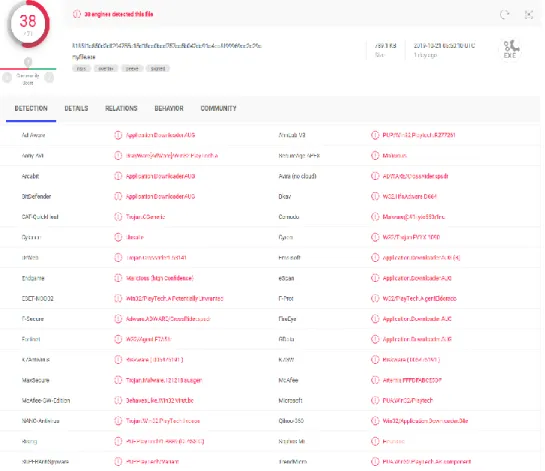Image resolution: width=545 pixels, height=471 pixels.
Task: Select the DETECTION tab
Action: click(x=31, y=108)
